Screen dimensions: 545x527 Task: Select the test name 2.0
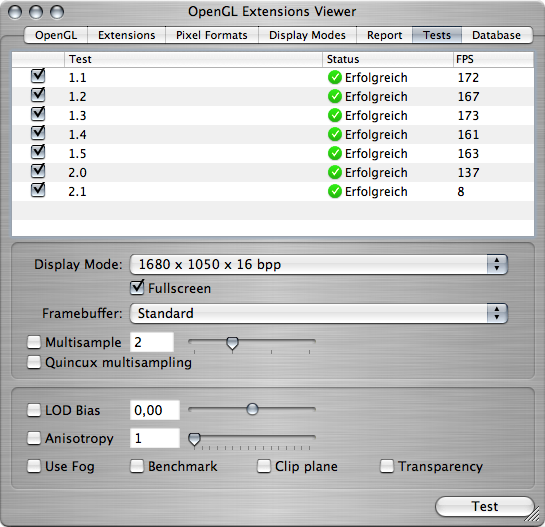coord(78,172)
